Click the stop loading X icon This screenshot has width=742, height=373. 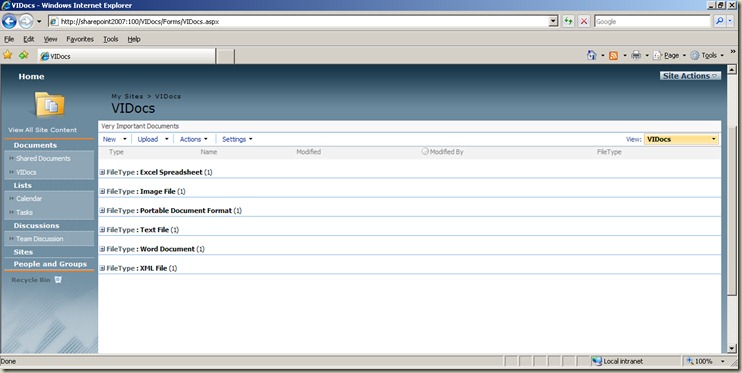584,21
